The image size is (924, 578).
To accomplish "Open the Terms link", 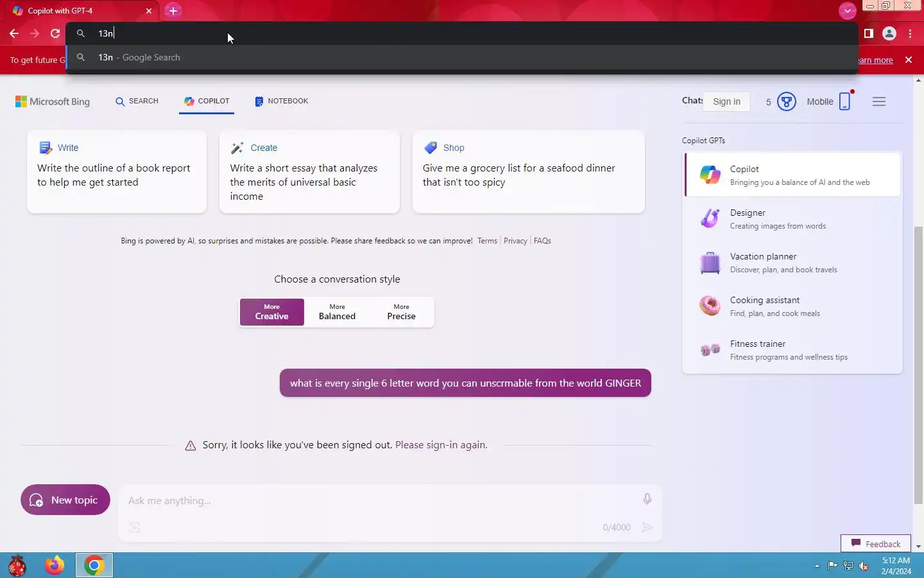I will tap(487, 241).
